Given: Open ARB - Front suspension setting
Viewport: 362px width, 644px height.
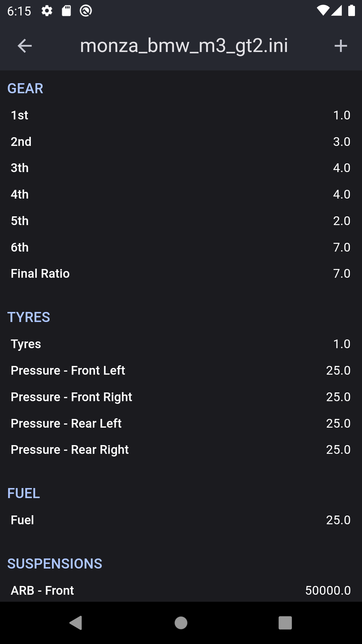Looking at the screenshot, I should [181, 590].
